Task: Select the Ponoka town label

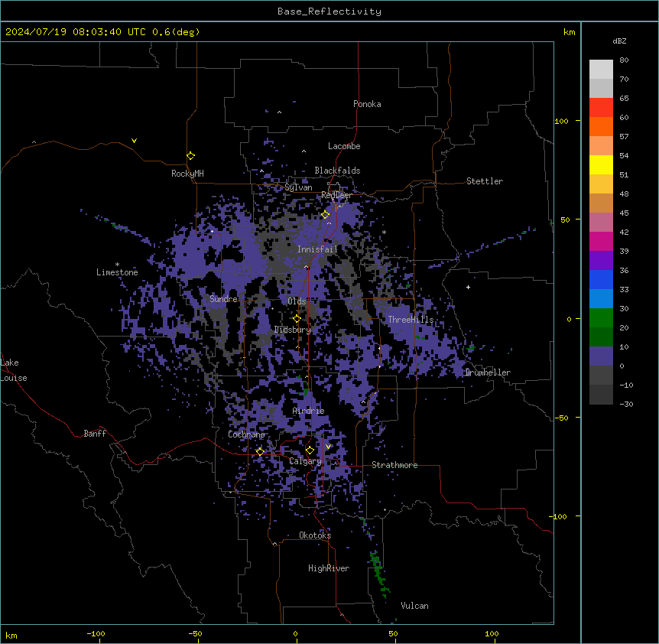Action: (x=367, y=104)
